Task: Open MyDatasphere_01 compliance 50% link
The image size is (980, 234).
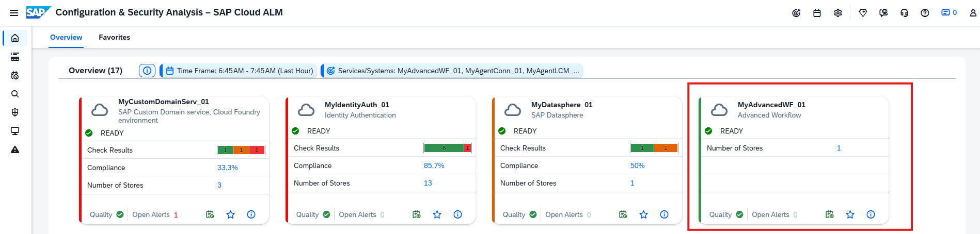Action: point(637,165)
